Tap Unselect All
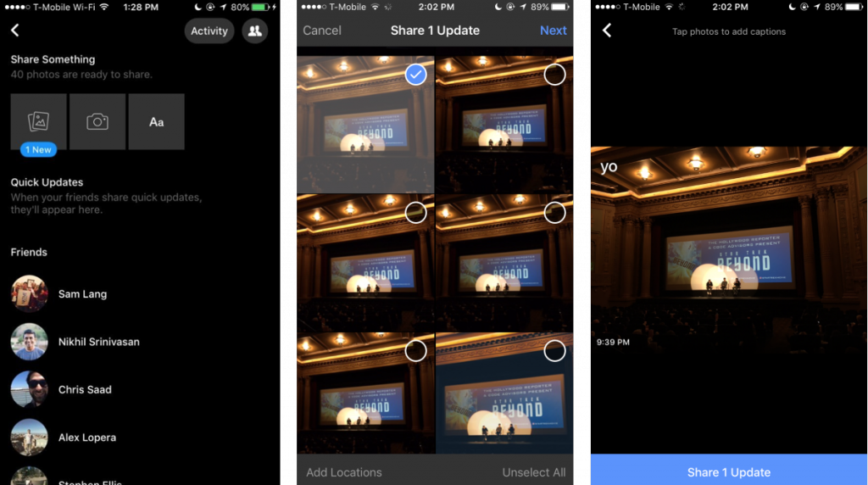The height and width of the screenshot is (485, 868). point(534,472)
